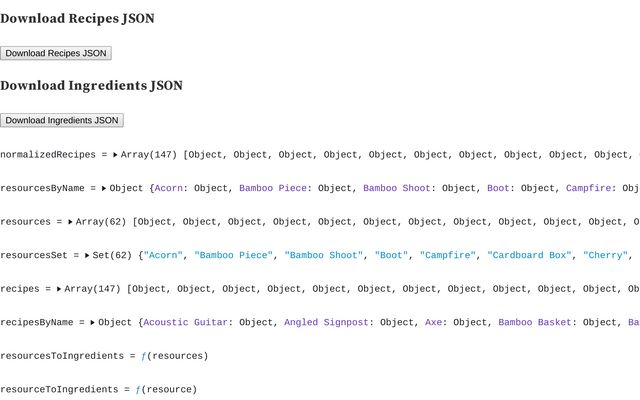Click the Download Recipes JSON button
The image size is (640, 400).
pos(56,53)
